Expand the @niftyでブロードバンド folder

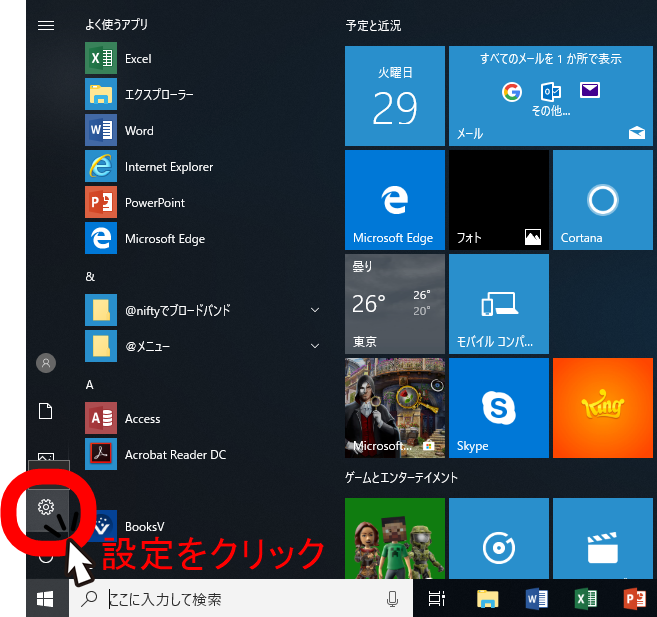tap(202, 310)
